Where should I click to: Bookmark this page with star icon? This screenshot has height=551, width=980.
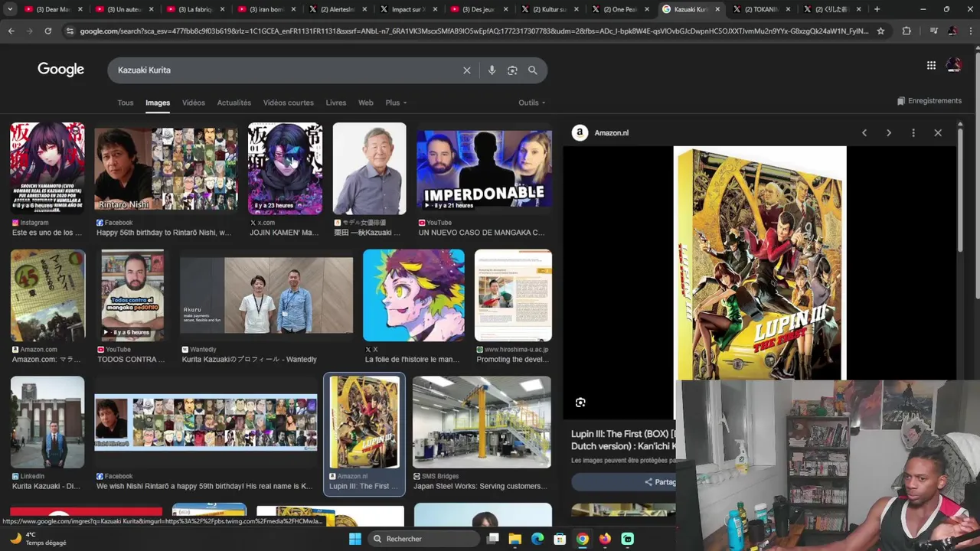pyautogui.click(x=880, y=31)
